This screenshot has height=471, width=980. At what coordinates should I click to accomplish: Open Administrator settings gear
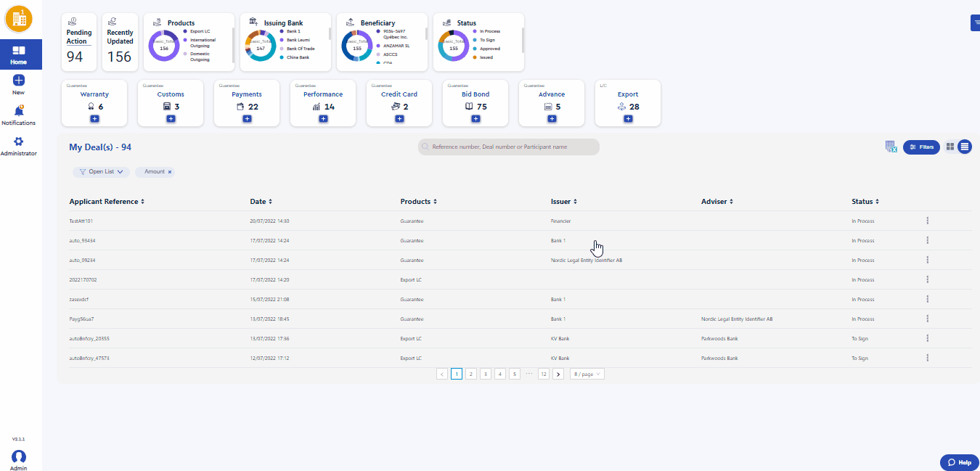click(19, 145)
